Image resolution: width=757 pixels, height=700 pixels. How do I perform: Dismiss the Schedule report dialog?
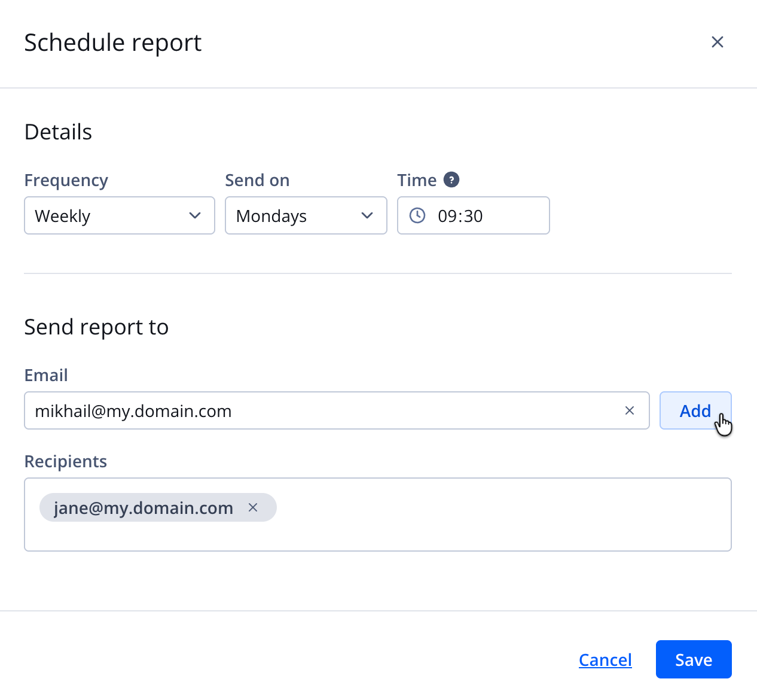click(717, 42)
